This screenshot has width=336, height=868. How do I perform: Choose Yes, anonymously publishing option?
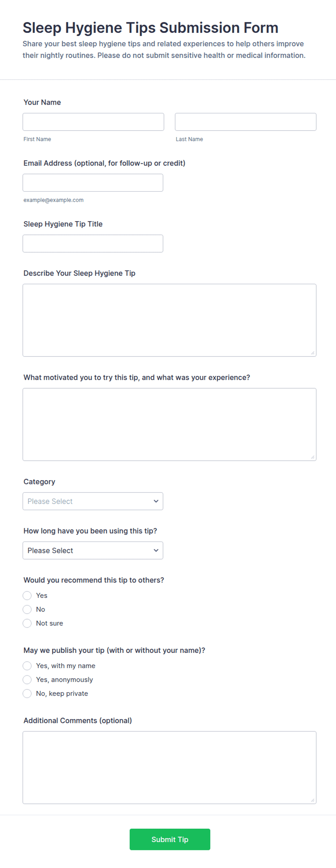click(x=27, y=680)
